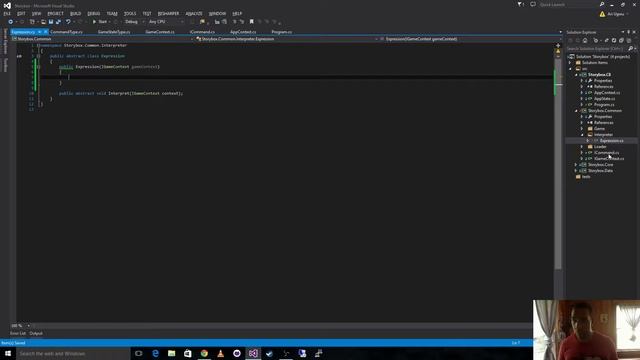Select the tests folder in Solution Explorer

[586, 177]
